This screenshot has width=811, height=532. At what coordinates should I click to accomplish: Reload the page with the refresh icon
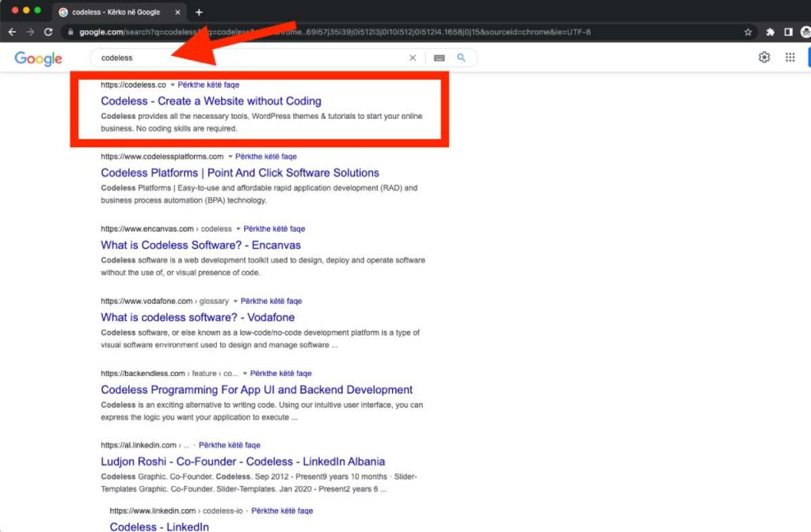click(48, 32)
